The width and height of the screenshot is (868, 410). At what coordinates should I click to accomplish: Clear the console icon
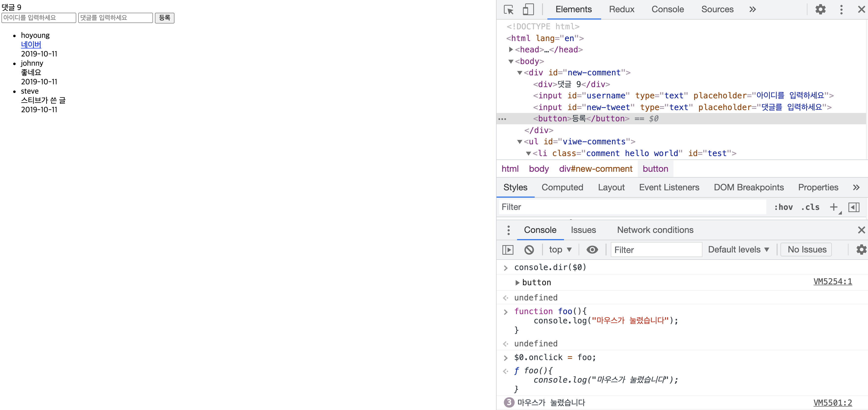[x=529, y=250]
